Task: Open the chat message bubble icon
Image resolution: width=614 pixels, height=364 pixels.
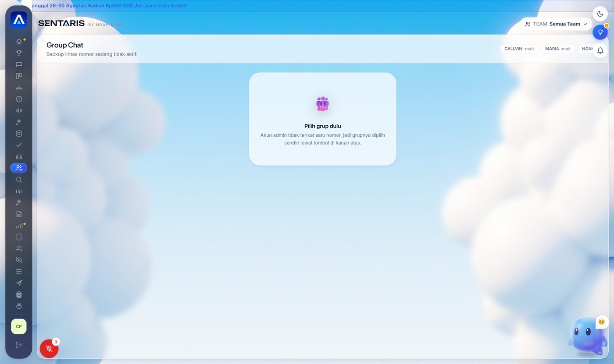Action: pos(19,64)
